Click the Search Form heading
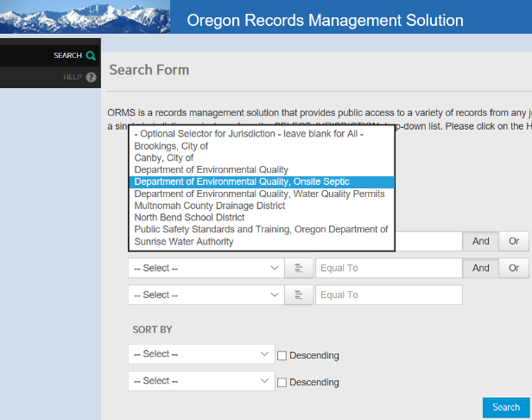Image resolution: width=532 pixels, height=420 pixels. tap(149, 70)
